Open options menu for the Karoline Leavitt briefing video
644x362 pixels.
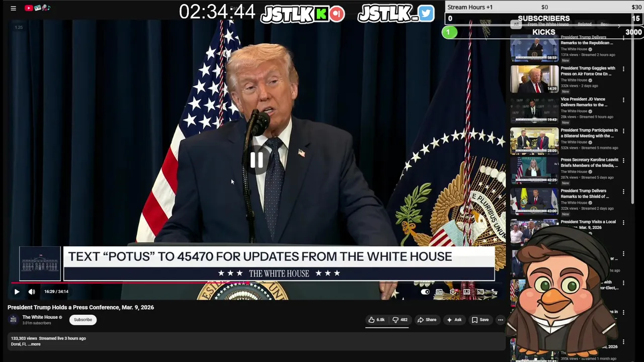623,161
